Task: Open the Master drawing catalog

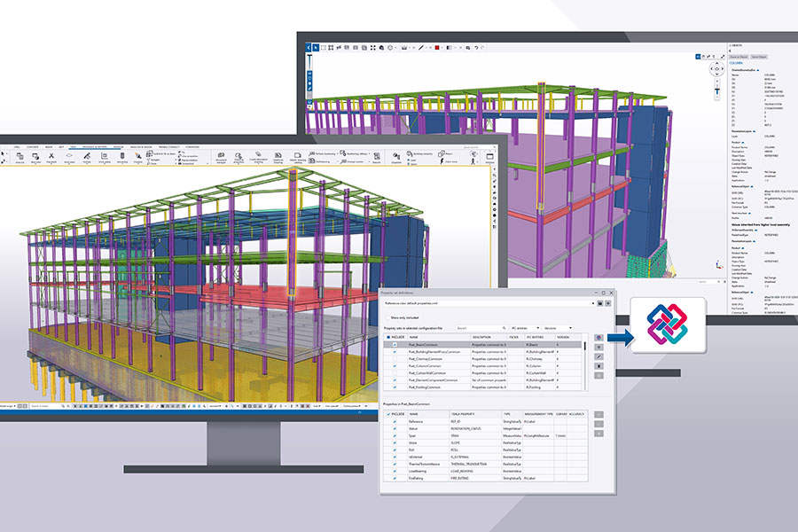Action: (299, 160)
